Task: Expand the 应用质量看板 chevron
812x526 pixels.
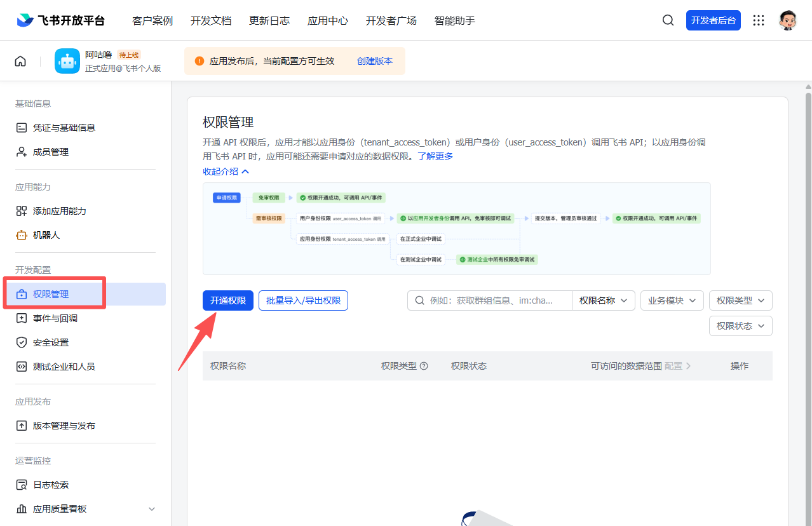Action: click(x=151, y=509)
